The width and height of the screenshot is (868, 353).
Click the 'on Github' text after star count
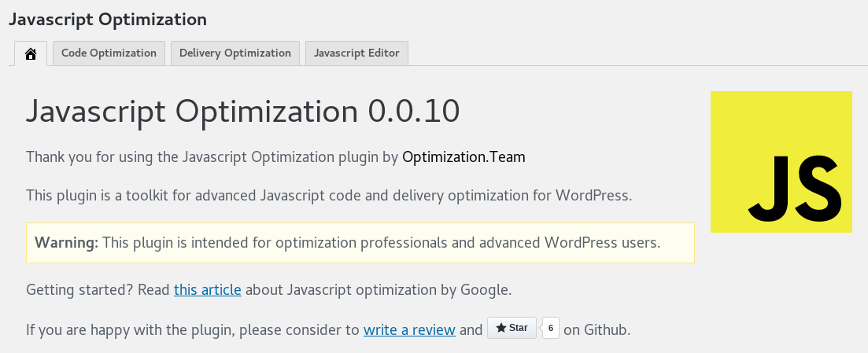(x=597, y=329)
